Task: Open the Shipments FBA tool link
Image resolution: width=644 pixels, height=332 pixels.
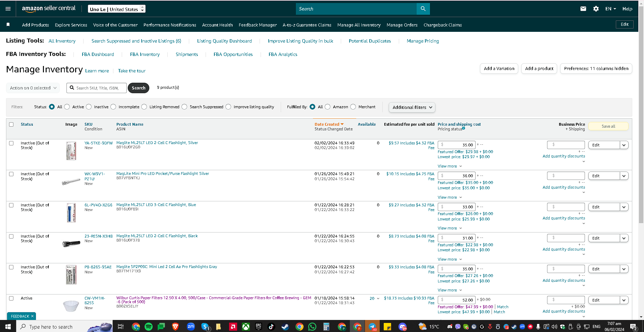Action: [187, 54]
